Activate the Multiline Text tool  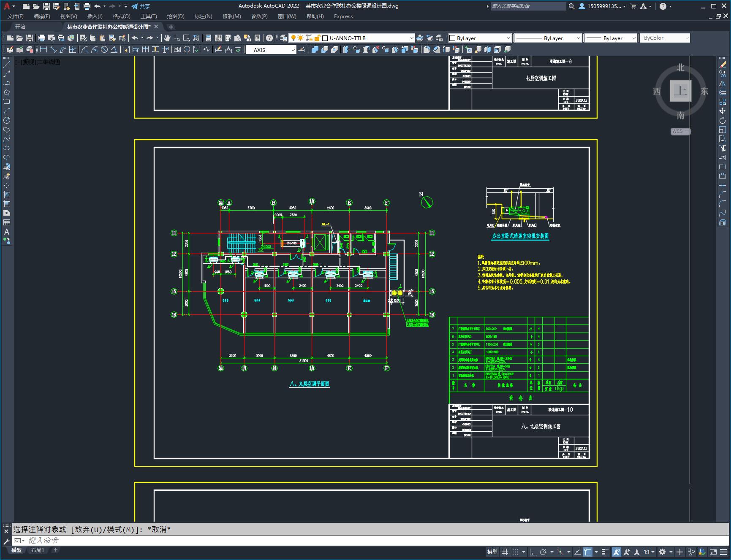(x=7, y=232)
